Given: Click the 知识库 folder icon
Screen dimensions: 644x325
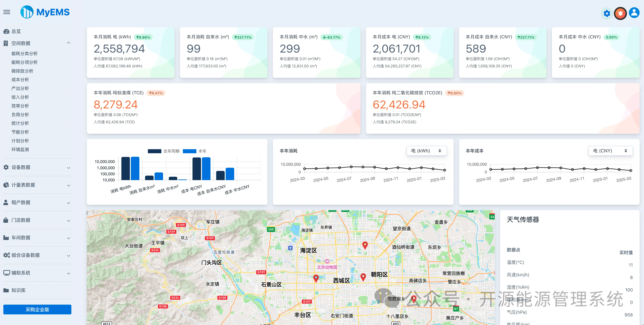Looking at the screenshot, I should [x=6, y=290].
